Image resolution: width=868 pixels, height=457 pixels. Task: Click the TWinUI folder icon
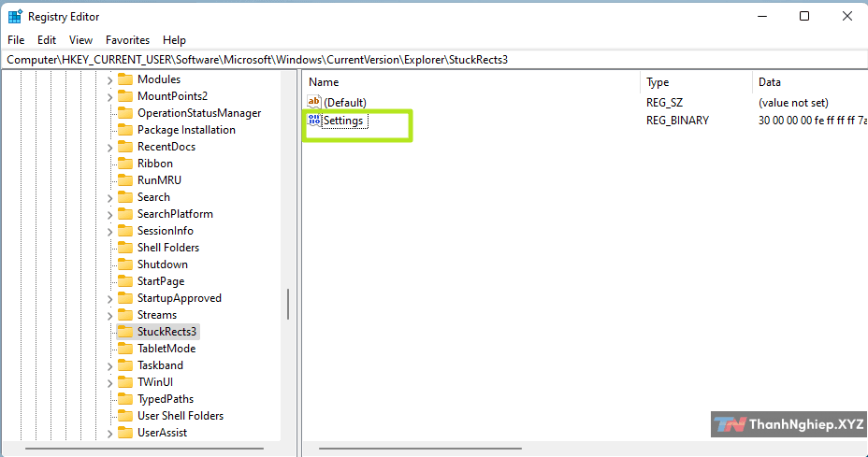click(x=125, y=381)
